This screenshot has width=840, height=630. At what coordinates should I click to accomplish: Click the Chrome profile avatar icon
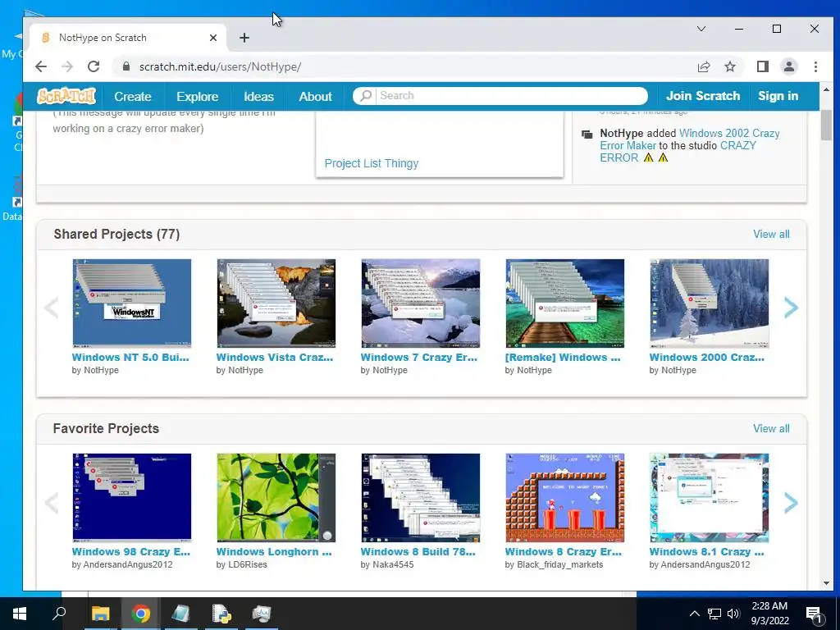coord(789,66)
